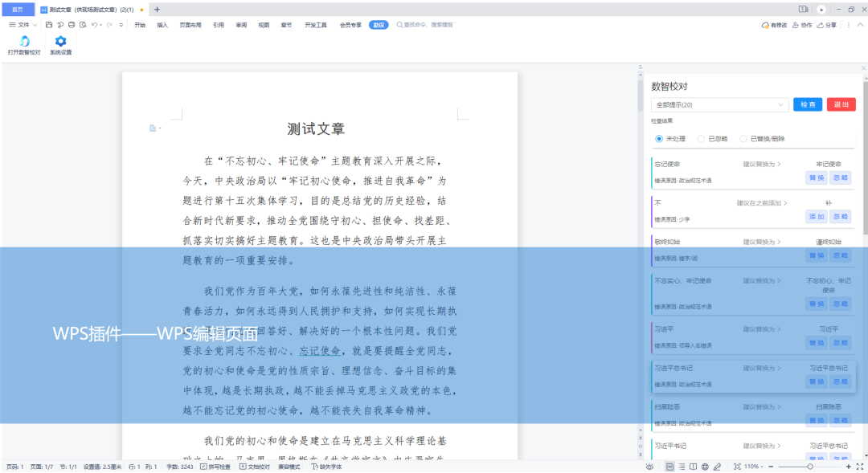This screenshot has height=473, width=868.
Task: Switch to 页面布局 tab
Action: [x=190, y=25]
